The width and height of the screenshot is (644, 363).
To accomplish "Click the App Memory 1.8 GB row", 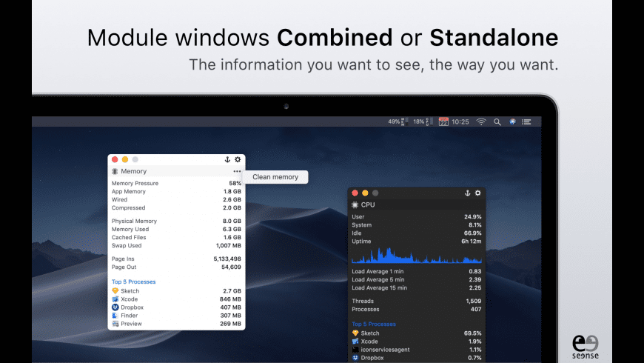I will click(176, 191).
